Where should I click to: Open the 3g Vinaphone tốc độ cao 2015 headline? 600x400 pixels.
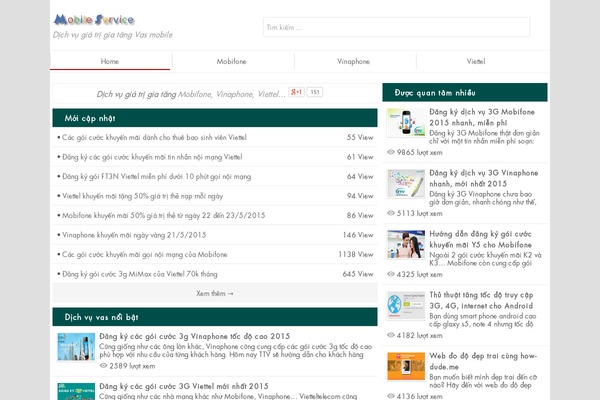tap(194, 336)
